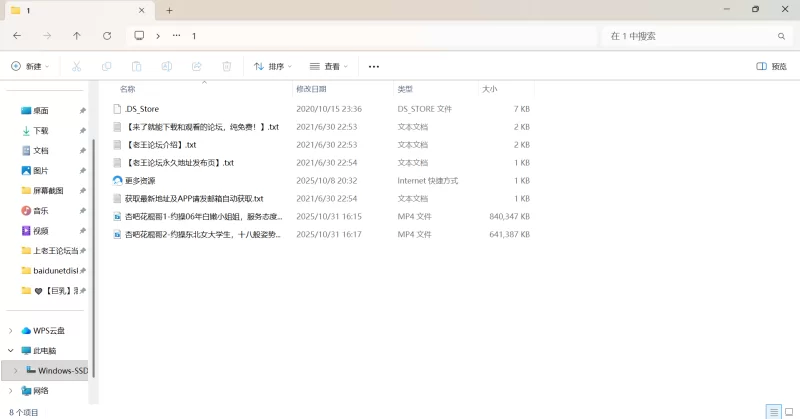Image resolution: width=800 pixels, height=419 pixels.
Task: Expand the 网络 tree node
Action: tap(11, 391)
